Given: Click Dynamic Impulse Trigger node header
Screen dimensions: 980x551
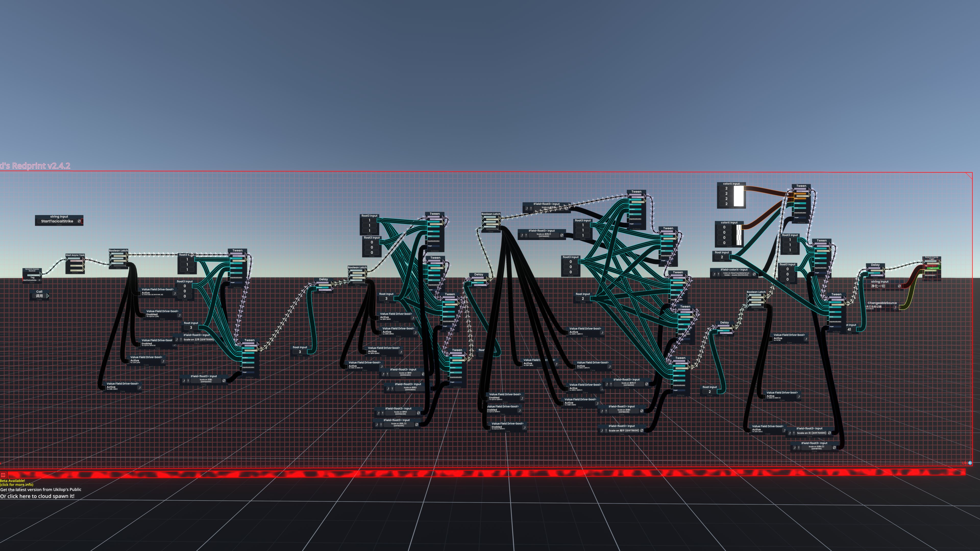Looking at the screenshot, I should coord(931,258).
